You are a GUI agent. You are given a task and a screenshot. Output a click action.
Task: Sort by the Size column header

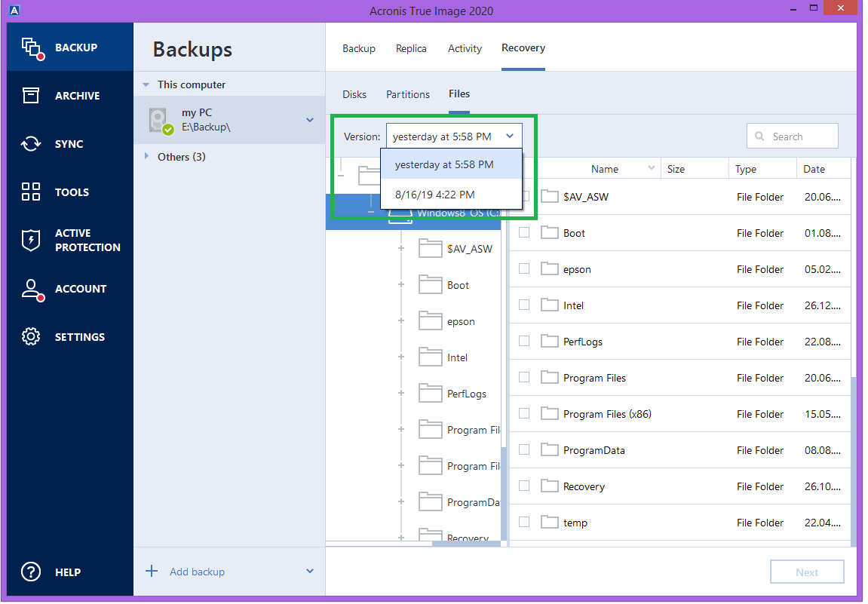[x=676, y=169]
